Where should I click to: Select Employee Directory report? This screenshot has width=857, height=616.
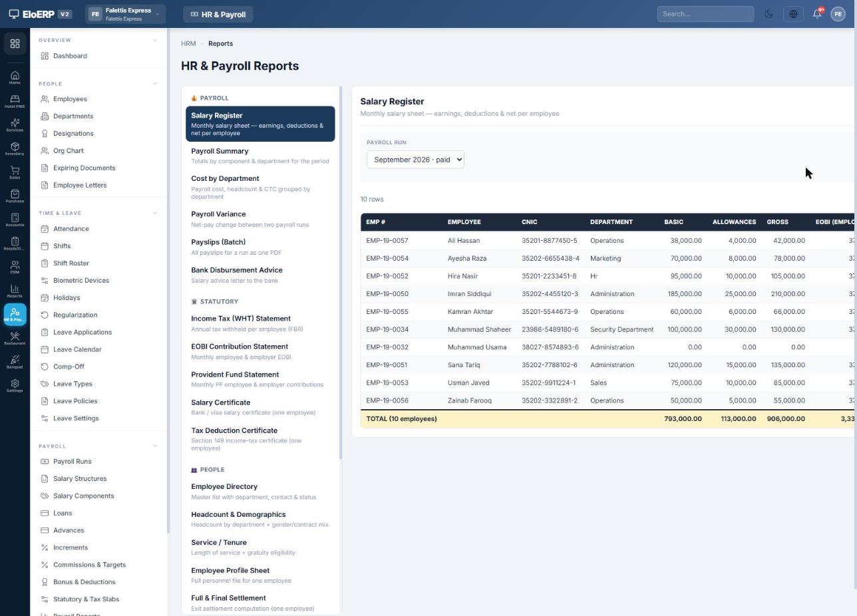pyautogui.click(x=259, y=492)
